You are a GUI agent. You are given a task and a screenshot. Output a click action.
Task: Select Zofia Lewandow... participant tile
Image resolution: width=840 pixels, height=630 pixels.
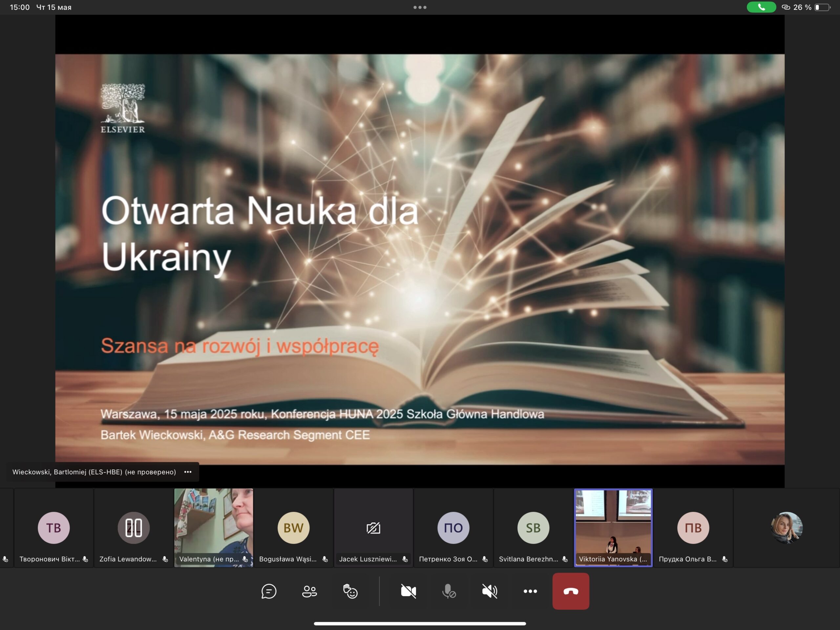[133, 528]
